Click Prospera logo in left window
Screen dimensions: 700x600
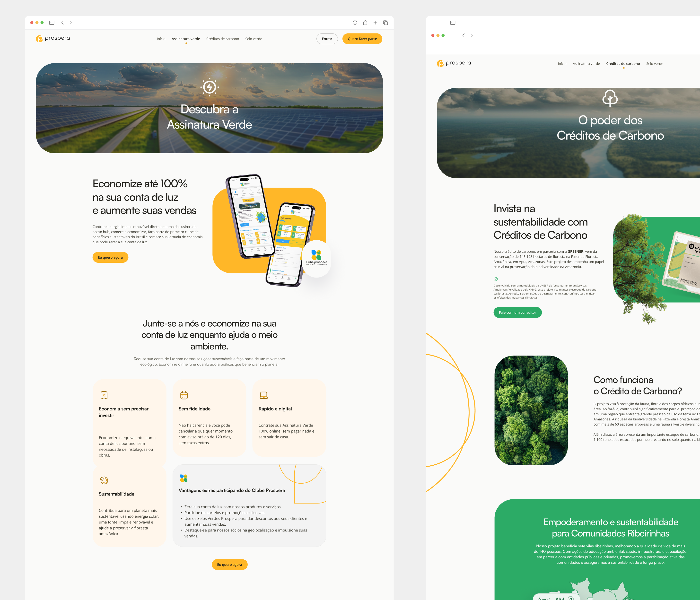(x=53, y=38)
